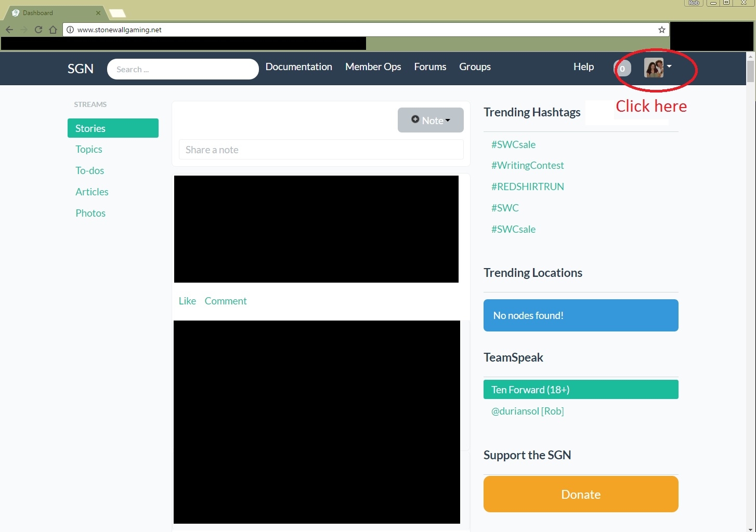Click the browser Forward arrow
Viewport: 756px width, 532px height.
click(x=23, y=30)
